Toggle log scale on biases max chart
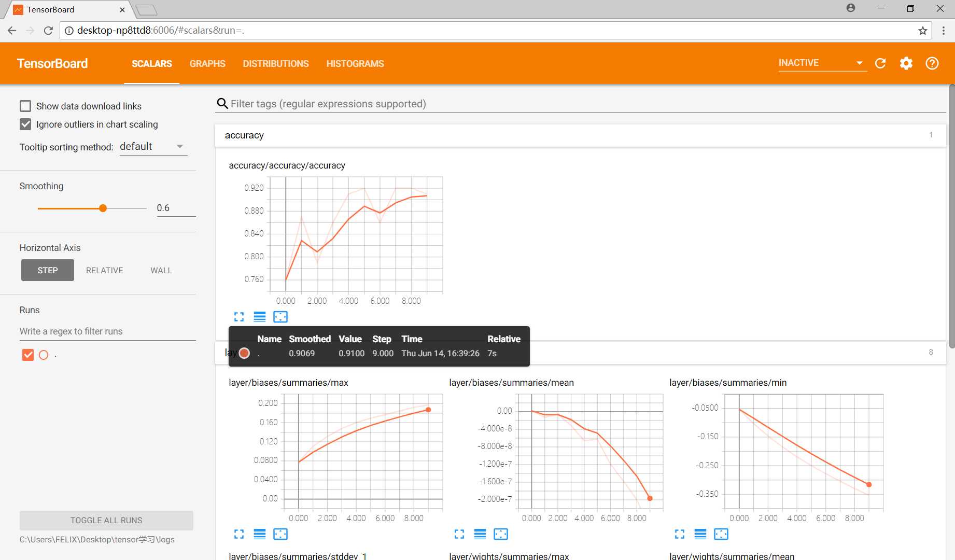 [x=260, y=534]
